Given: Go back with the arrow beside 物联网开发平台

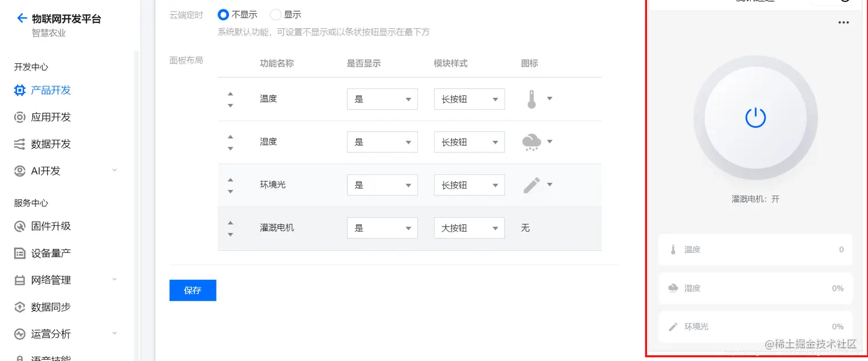Looking at the screenshot, I should click(x=22, y=18).
